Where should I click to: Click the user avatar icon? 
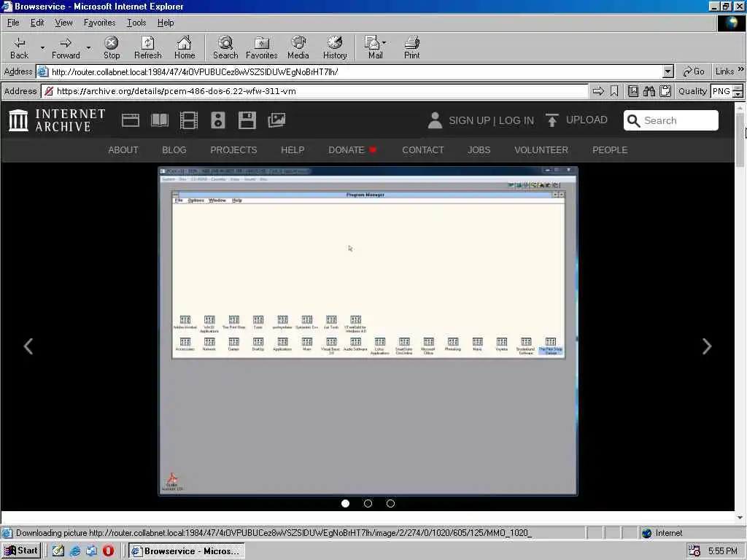click(x=435, y=120)
